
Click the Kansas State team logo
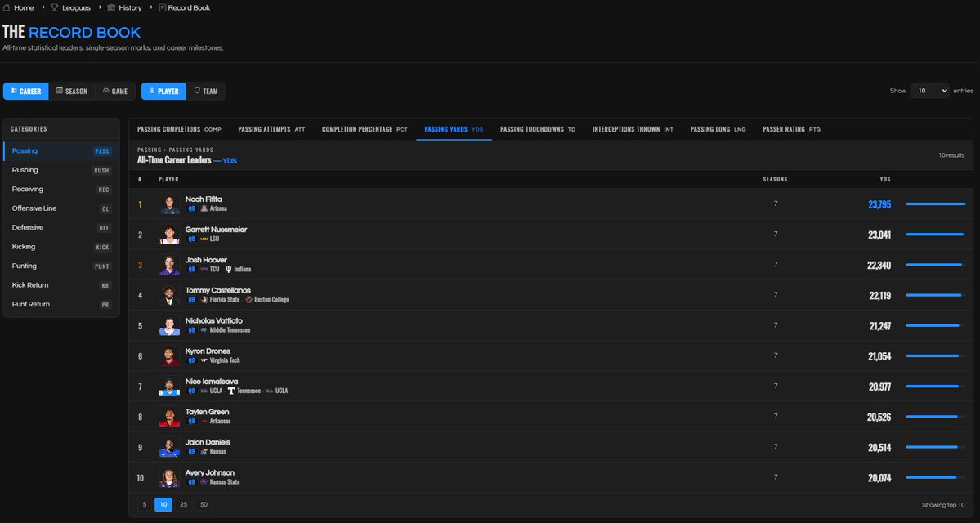click(x=204, y=482)
